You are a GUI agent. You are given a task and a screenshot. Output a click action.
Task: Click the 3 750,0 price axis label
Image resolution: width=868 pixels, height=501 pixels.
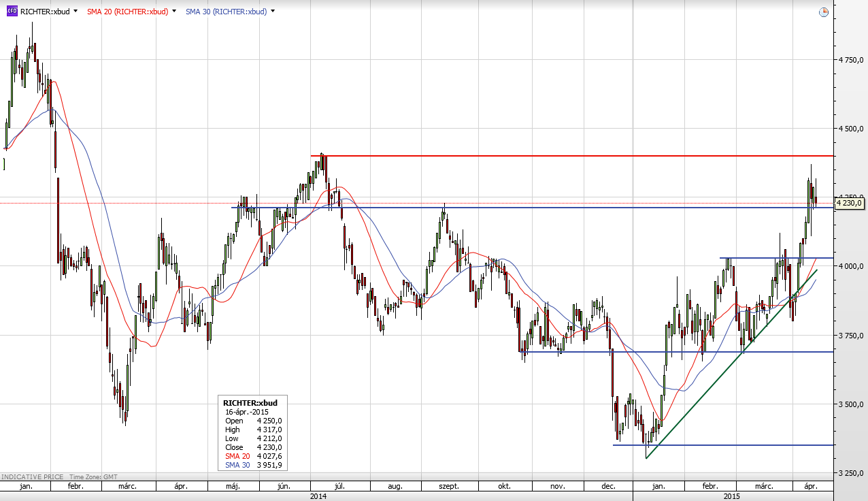[850, 336]
